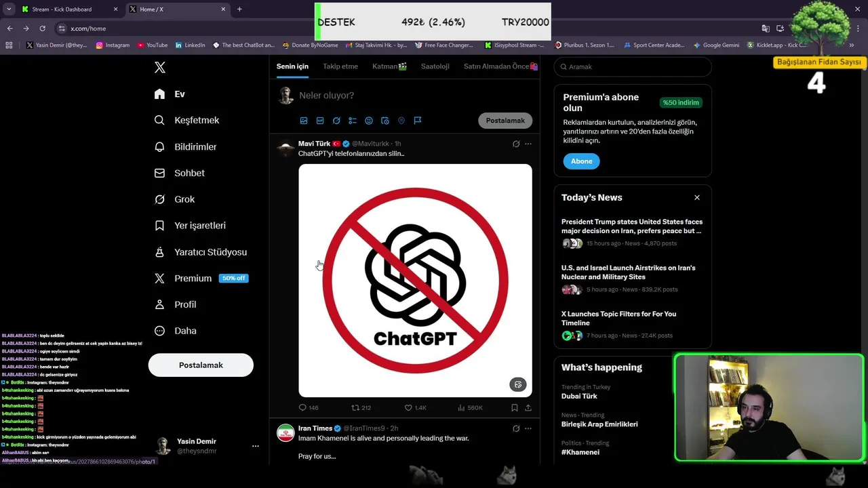The height and width of the screenshot is (488, 868).
Task: Click the sidebar Postalamak button
Action: click(201, 365)
